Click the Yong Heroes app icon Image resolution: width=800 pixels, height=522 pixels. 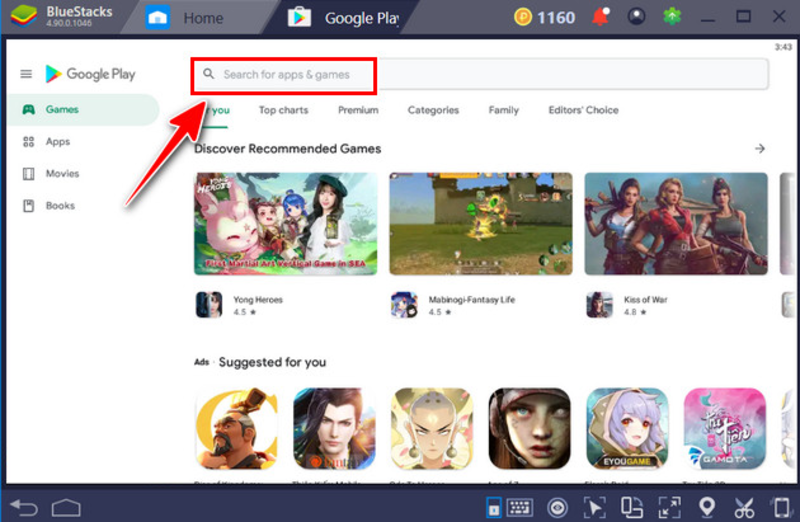tap(209, 305)
